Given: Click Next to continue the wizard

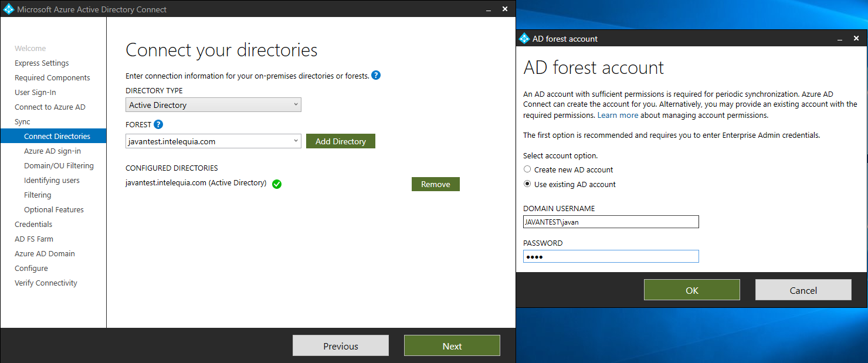Looking at the screenshot, I should click(452, 345).
